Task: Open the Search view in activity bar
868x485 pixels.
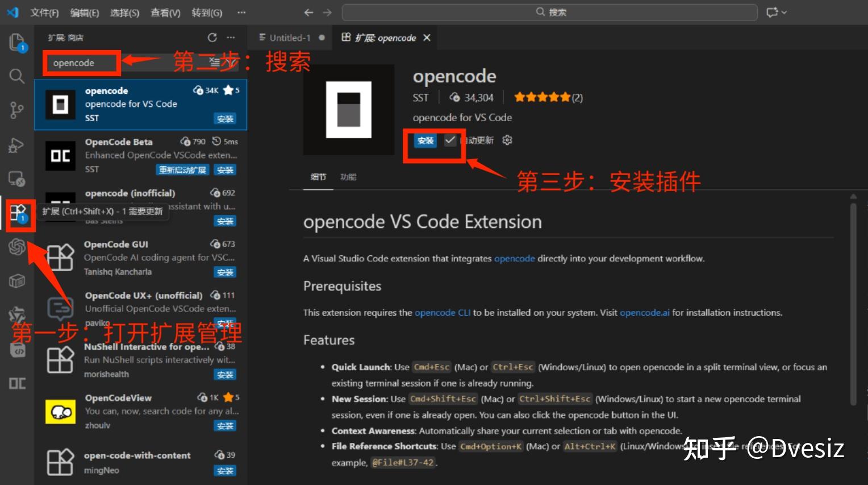Action: pyautogui.click(x=17, y=76)
